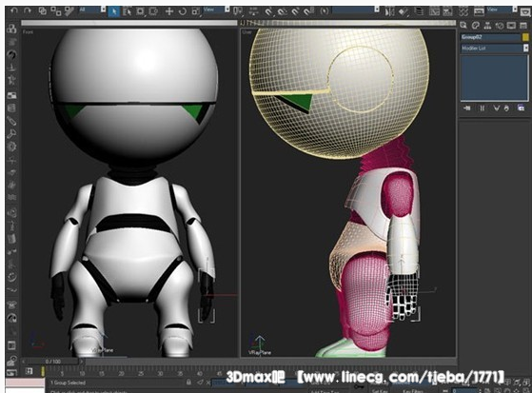This screenshot has height=393, width=532.
Task: Open Edit Named Selection Sets
Action: pyautogui.click(x=325, y=11)
